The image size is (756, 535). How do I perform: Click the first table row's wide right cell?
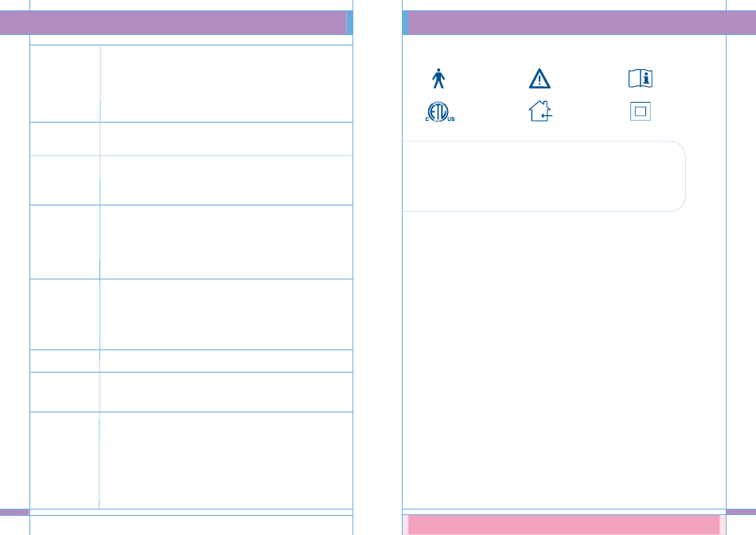coord(227,84)
